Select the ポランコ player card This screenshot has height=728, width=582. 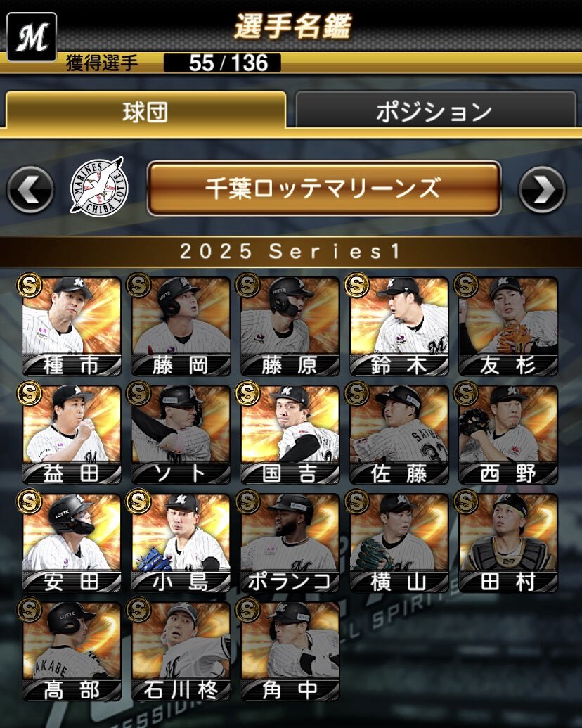(290, 543)
